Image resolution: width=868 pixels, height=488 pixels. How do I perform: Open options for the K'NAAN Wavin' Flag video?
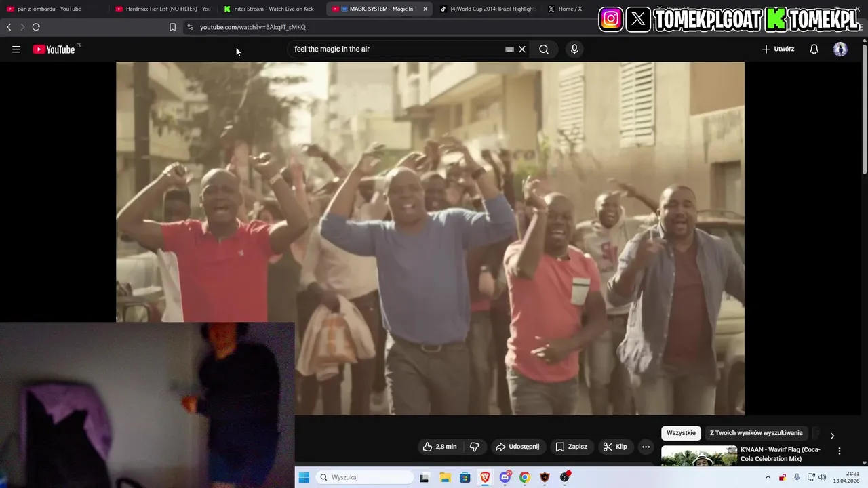840,451
